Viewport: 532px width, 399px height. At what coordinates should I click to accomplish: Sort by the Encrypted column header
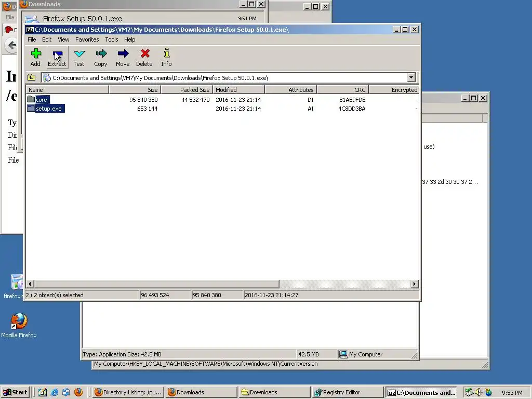coord(394,89)
